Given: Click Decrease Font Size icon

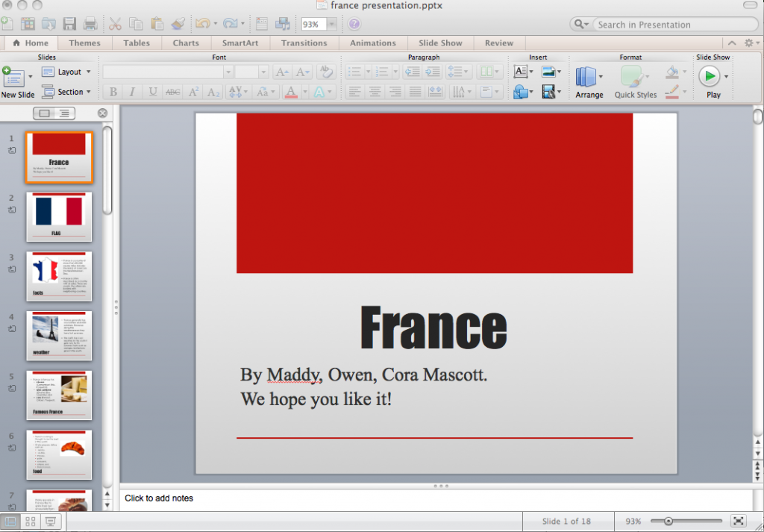Looking at the screenshot, I should pos(302,72).
